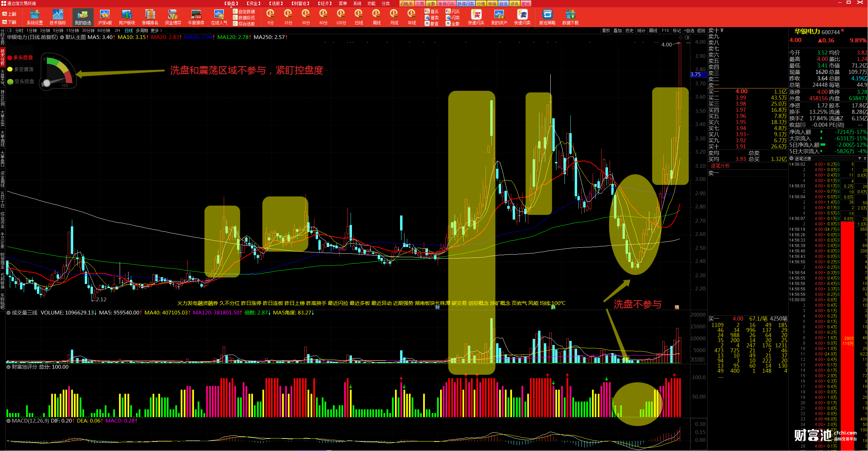
Task: Open the 【财富池】 menu
Action: click(300, 3)
